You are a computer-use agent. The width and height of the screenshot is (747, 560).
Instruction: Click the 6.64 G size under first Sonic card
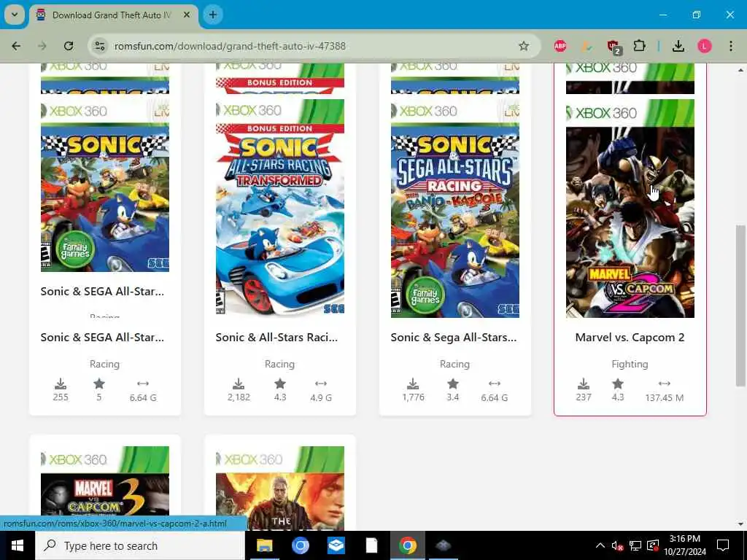(x=143, y=397)
